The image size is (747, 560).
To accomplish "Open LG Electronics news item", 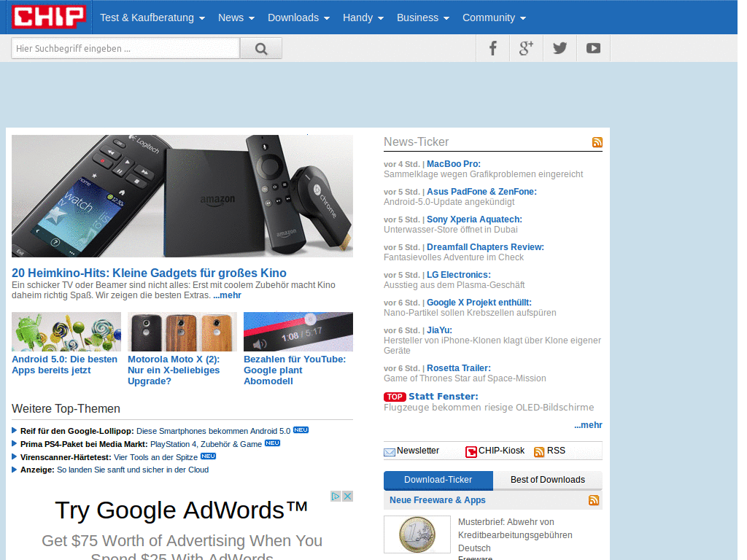I will (459, 275).
